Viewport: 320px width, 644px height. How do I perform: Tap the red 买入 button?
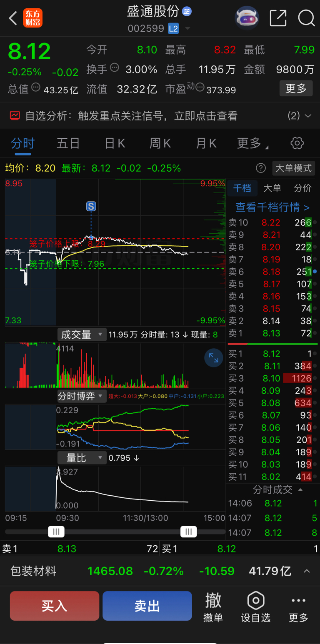[55, 606]
